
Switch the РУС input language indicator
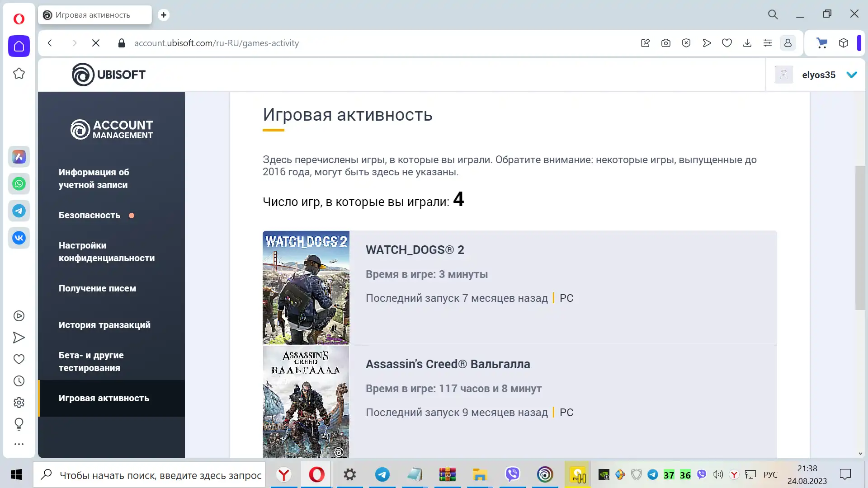pos(771,475)
